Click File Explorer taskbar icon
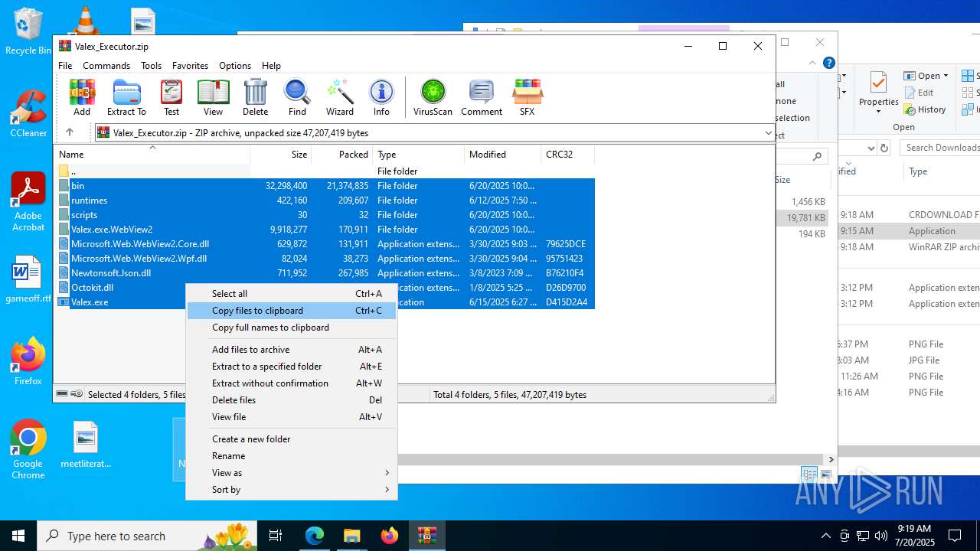This screenshot has height=551, width=980. tap(352, 536)
